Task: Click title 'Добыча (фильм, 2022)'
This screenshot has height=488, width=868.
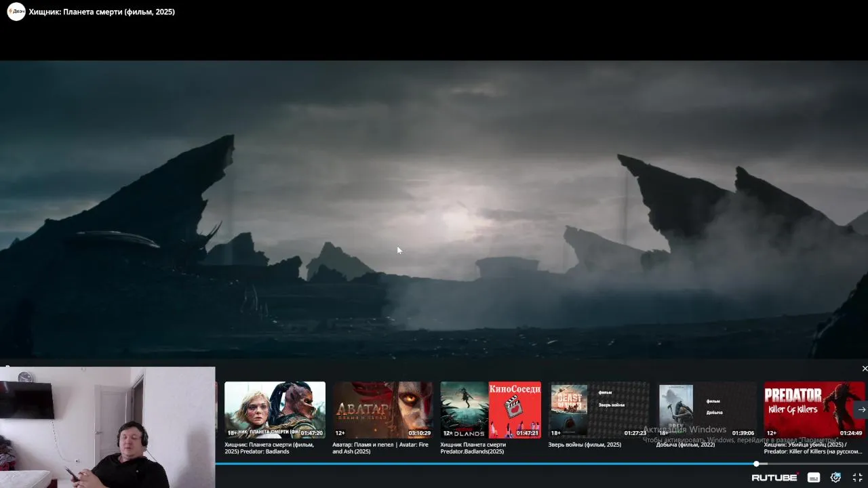Action: 685,445
